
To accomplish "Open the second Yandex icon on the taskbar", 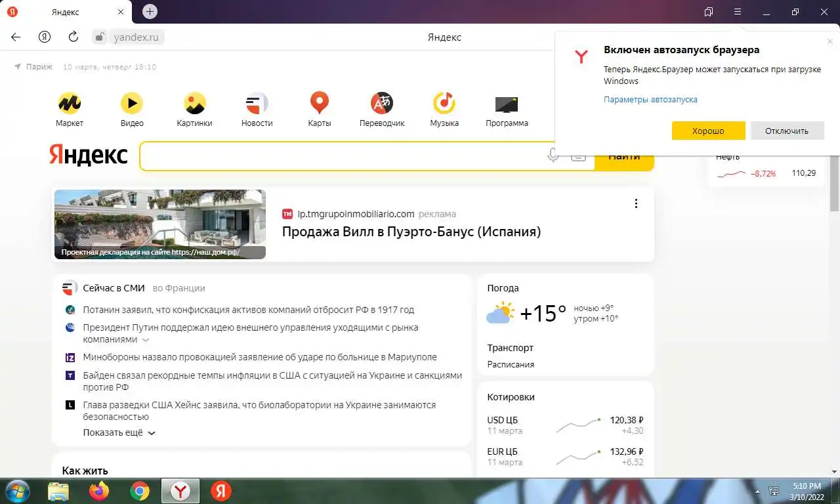I will (x=221, y=491).
